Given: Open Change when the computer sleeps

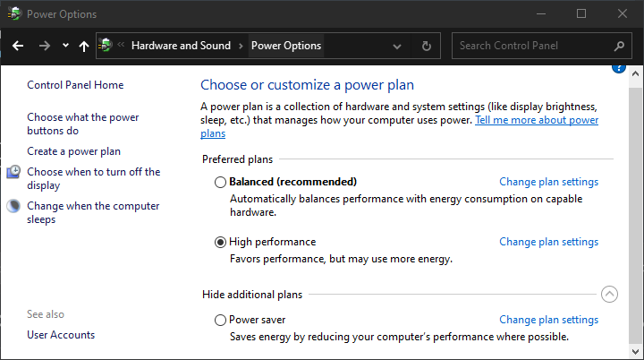Looking at the screenshot, I should [93, 212].
